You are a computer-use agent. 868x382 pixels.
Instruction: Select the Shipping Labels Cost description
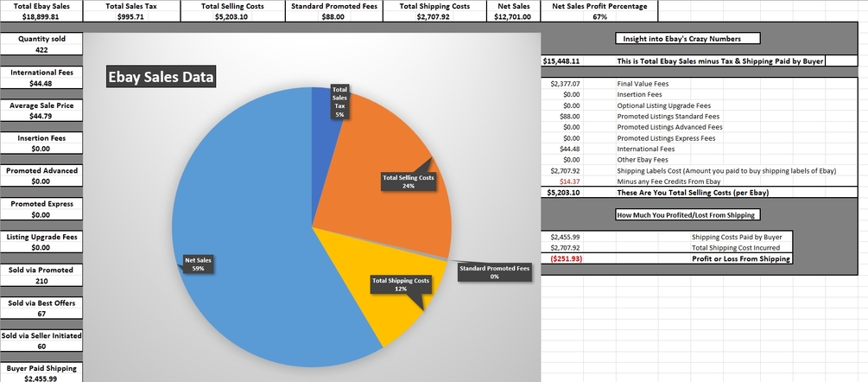[x=726, y=170]
